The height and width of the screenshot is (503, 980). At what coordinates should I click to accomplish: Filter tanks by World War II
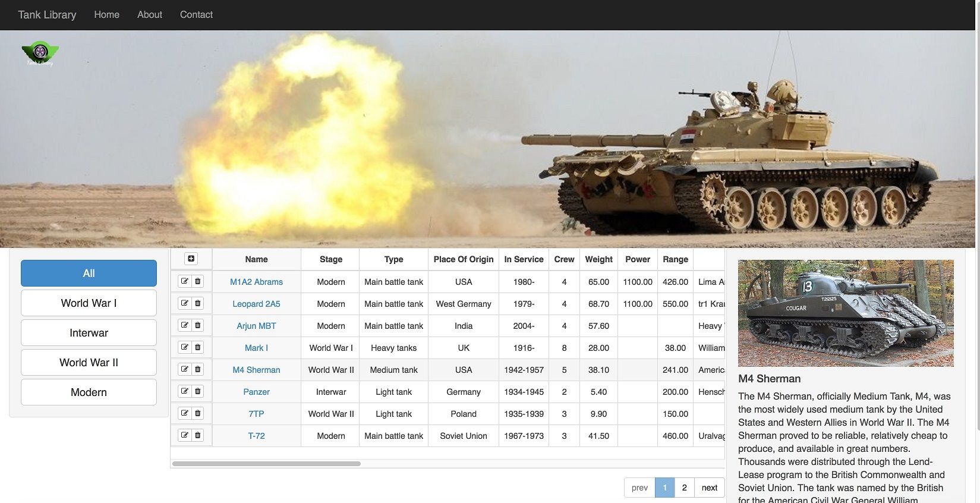coord(89,363)
